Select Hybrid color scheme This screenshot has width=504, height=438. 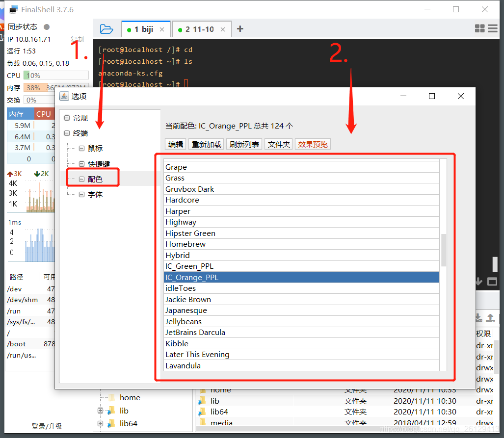coord(301,255)
